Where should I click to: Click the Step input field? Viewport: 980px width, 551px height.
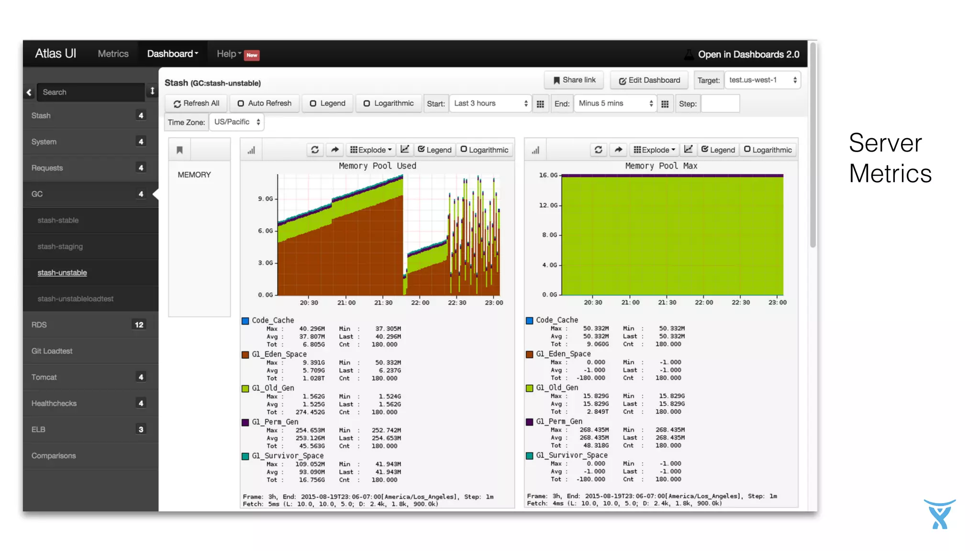pos(720,103)
